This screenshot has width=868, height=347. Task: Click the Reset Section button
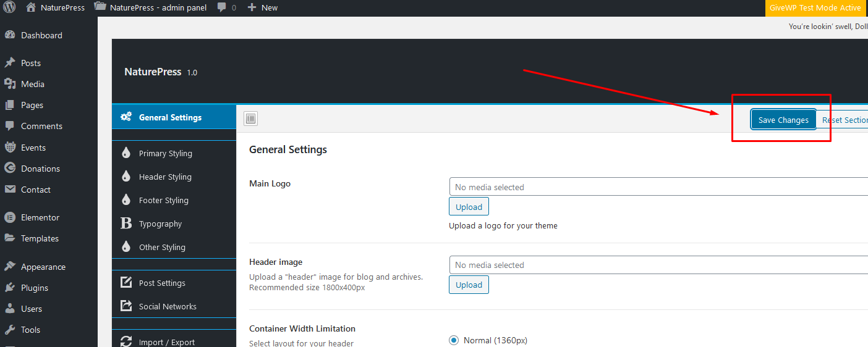click(x=843, y=120)
